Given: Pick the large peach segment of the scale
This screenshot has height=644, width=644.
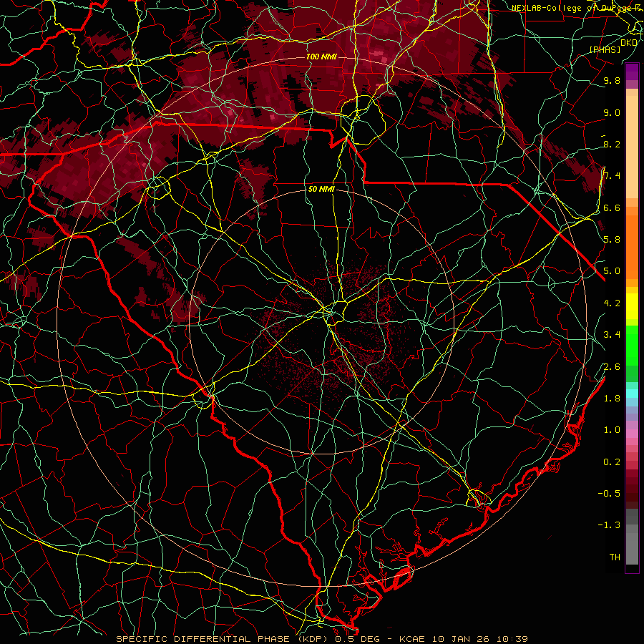Looking at the screenshot, I should pos(632,148).
